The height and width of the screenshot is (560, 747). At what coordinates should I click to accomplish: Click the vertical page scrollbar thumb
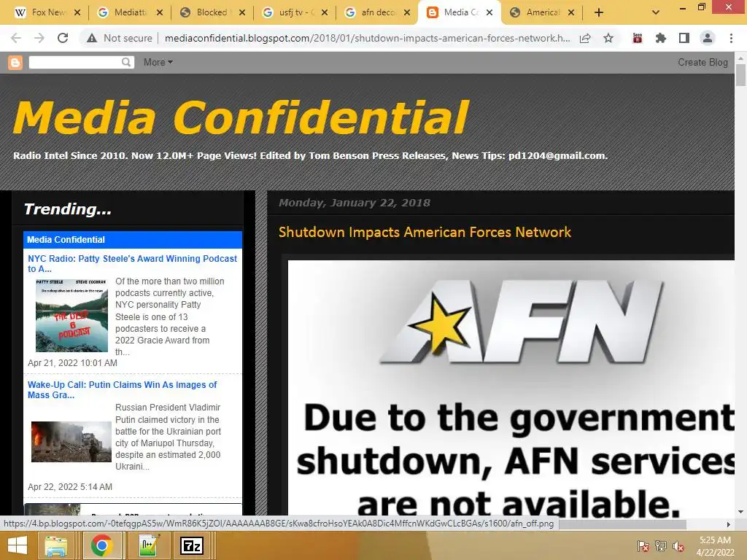[740, 75]
